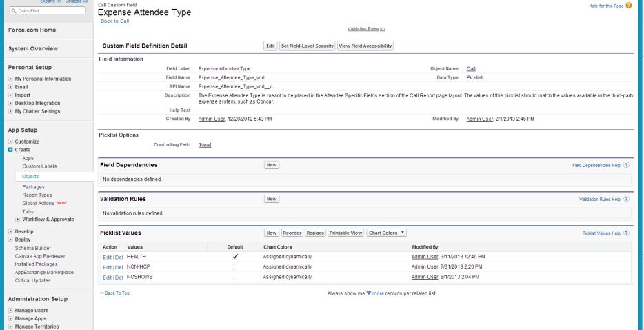Select Report Types in the sidebar
The image size is (644, 330).
point(37,195)
